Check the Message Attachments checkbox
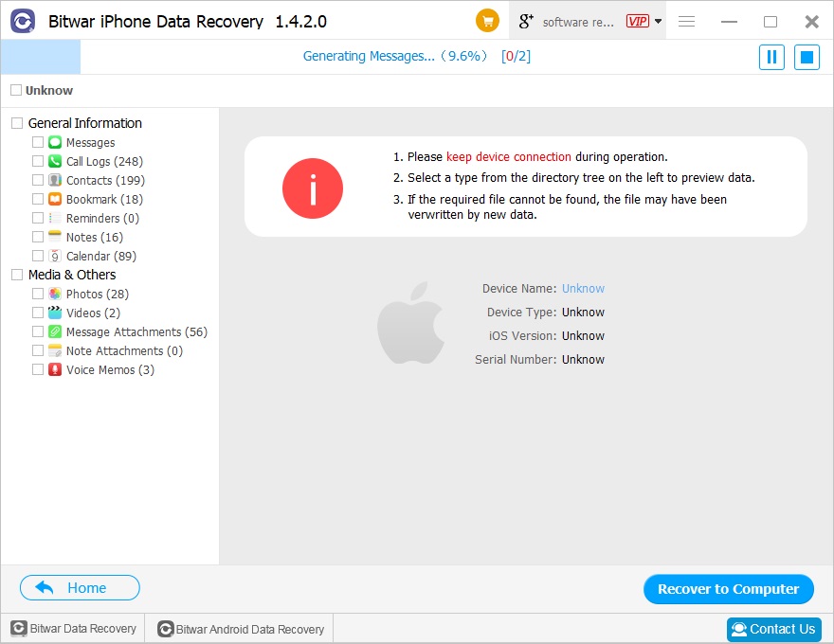The width and height of the screenshot is (834, 644). coord(38,331)
